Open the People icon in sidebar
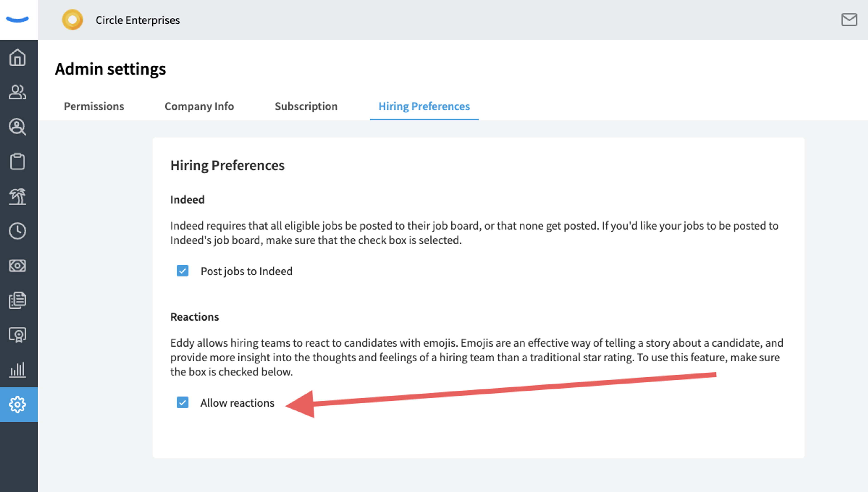 pos(17,92)
